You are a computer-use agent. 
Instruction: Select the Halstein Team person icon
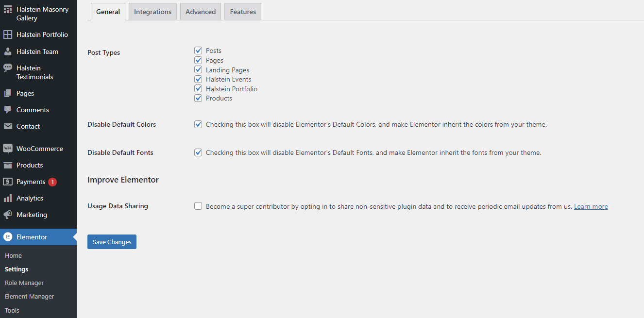pyautogui.click(x=8, y=51)
